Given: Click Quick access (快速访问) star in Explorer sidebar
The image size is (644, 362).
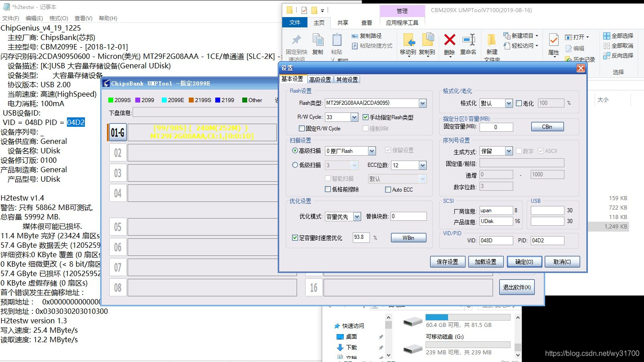Looking at the screenshot, I should (x=337, y=326).
